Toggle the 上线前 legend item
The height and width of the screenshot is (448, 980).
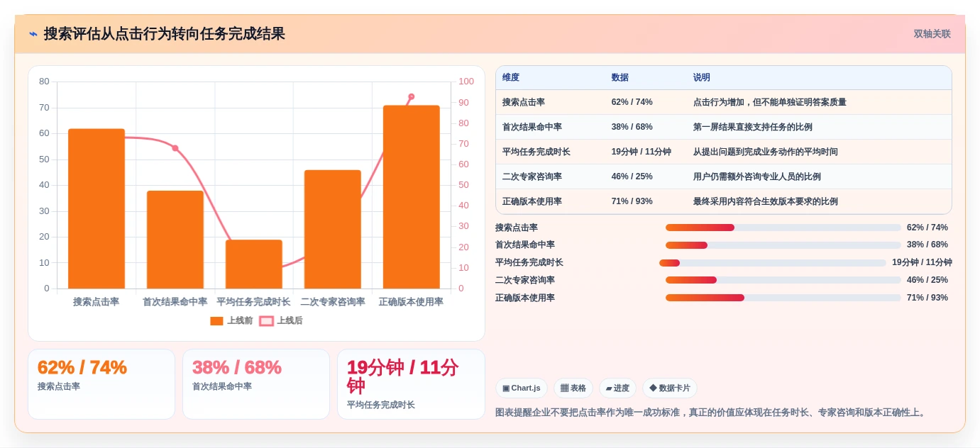click(231, 321)
